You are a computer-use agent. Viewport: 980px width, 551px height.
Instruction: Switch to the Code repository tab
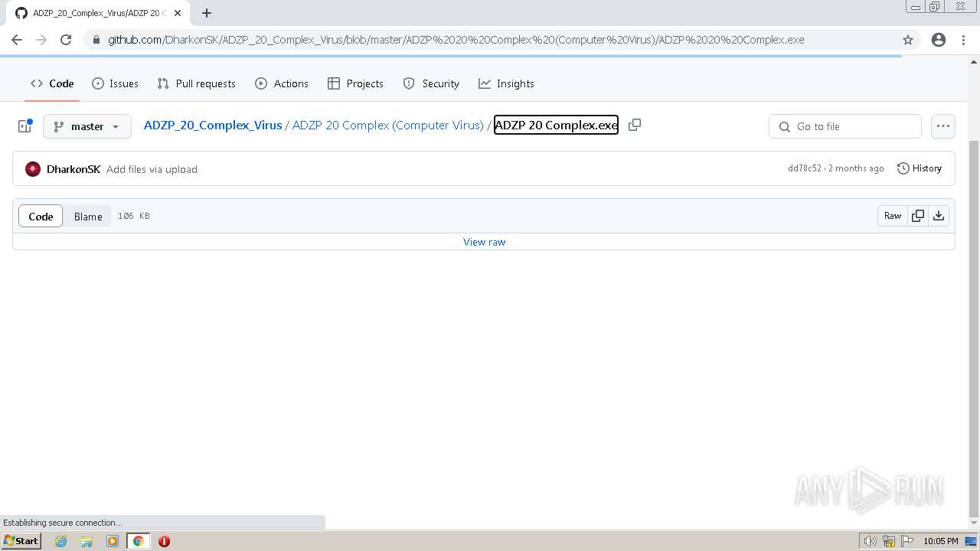click(52, 83)
